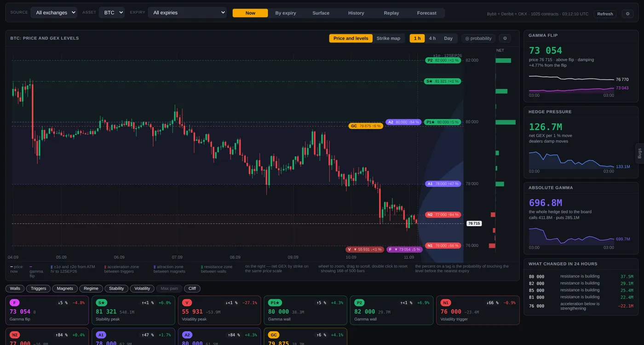
Task: Click the S★ 81 321 chart tag
Action: click(443, 81)
